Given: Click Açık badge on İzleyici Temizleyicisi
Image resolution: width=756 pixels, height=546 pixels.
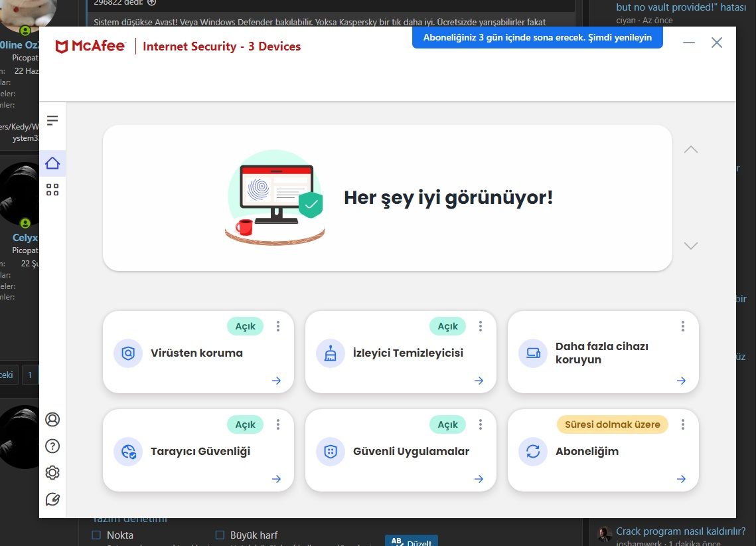Looking at the screenshot, I should point(448,326).
